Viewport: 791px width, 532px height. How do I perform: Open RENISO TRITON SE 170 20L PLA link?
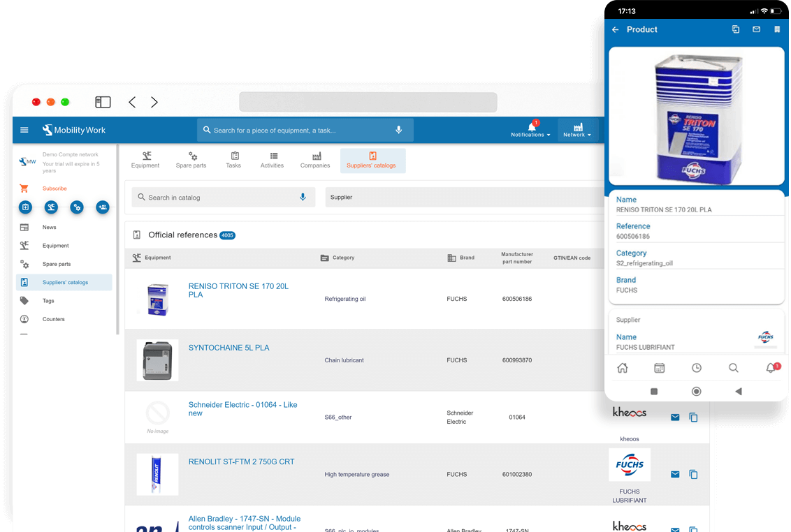pyautogui.click(x=238, y=290)
